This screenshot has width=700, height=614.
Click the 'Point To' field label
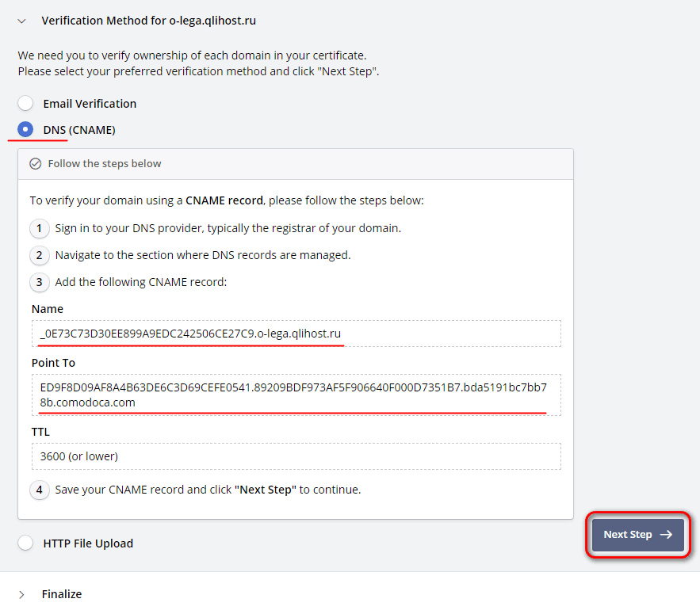tap(53, 363)
